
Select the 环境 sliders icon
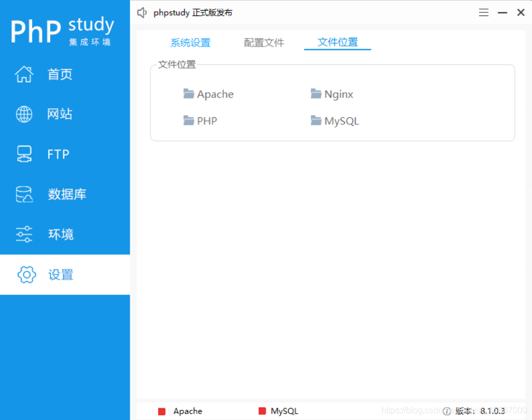pos(24,234)
